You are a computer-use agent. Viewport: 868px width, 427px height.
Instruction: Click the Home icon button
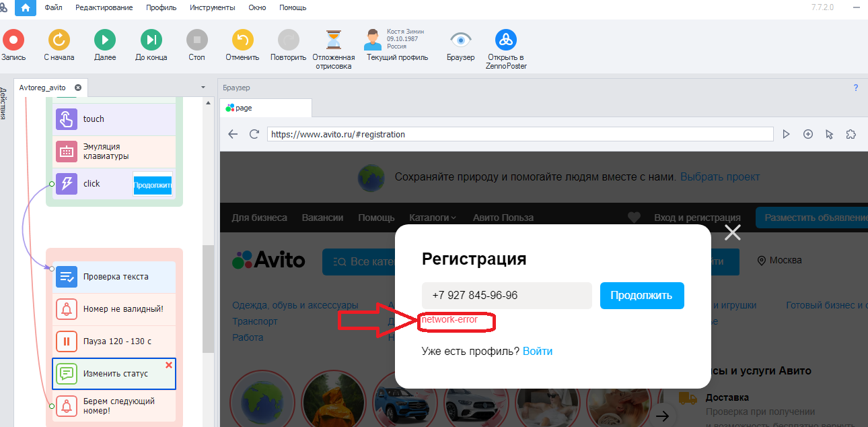26,8
